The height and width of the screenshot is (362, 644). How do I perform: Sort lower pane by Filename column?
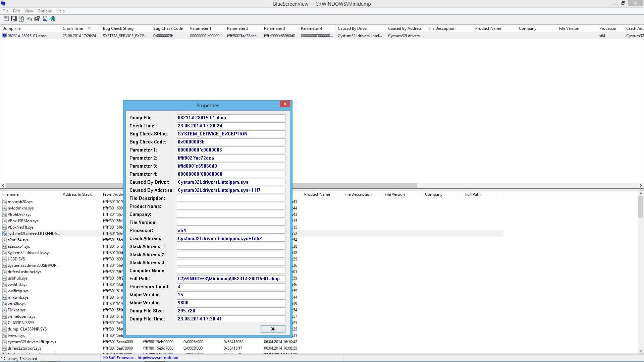[x=10, y=194]
